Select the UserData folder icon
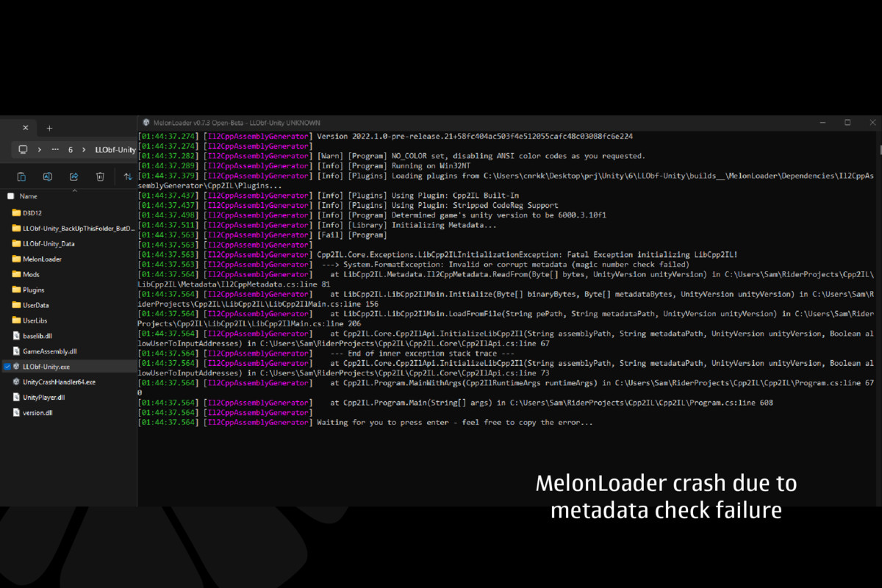This screenshot has height=588, width=882. (16, 305)
